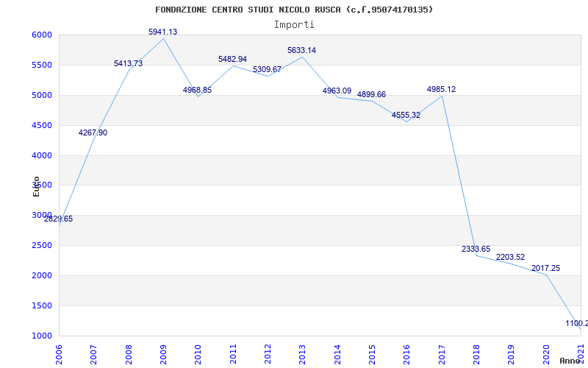This screenshot has height=368, width=588.
Task: Click the 2020 x-axis label
Action: point(546,355)
